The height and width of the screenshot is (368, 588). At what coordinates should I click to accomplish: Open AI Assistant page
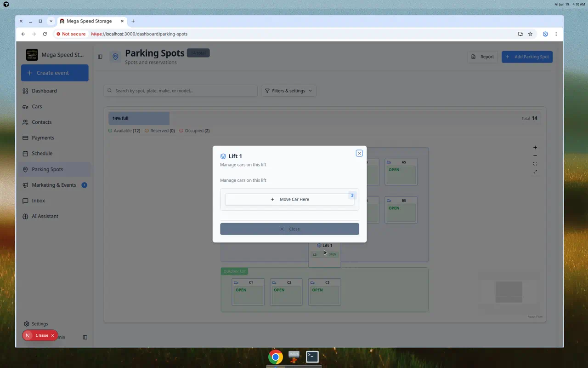click(55, 216)
